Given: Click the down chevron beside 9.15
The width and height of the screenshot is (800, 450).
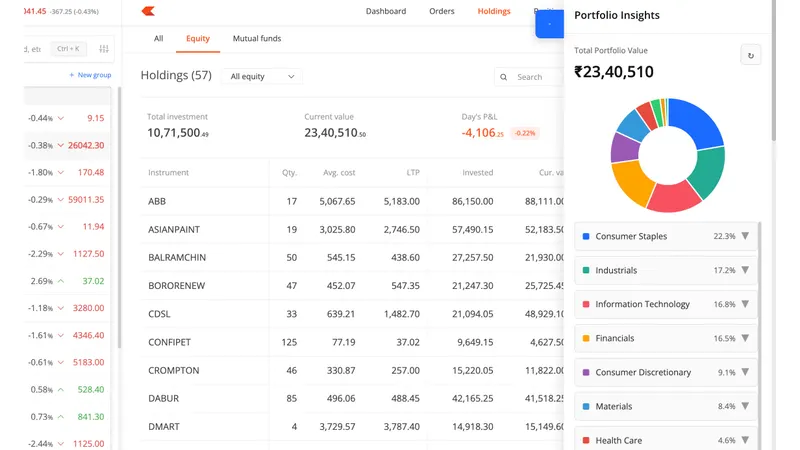Looking at the screenshot, I should [x=61, y=118].
